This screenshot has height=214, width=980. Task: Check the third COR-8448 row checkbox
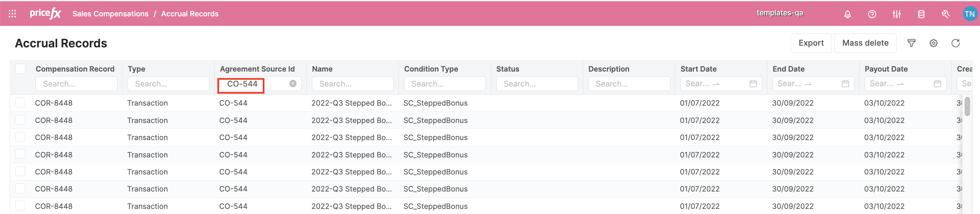(20, 137)
